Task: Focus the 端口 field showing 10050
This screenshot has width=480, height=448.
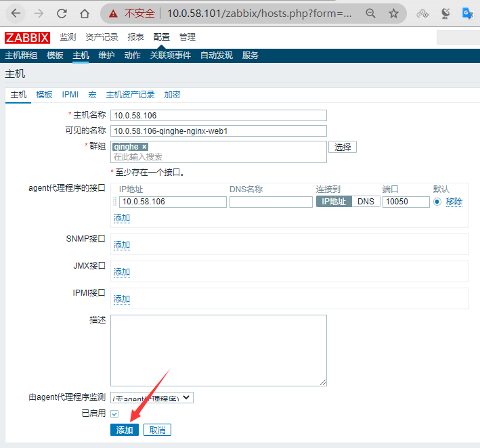Action: click(x=406, y=202)
